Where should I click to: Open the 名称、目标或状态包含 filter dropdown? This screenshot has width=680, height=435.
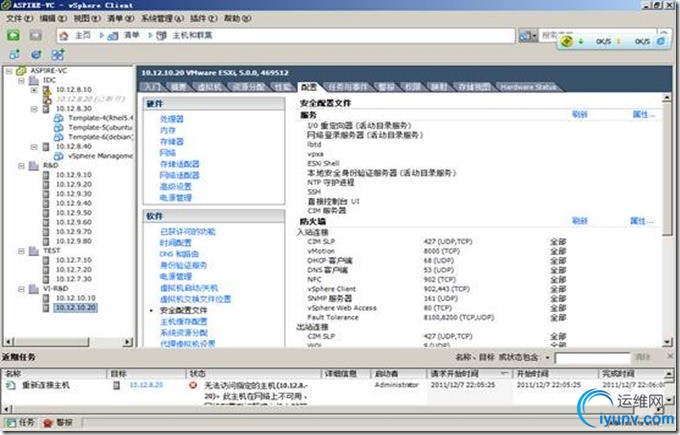pyautogui.click(x=548, y=358)
